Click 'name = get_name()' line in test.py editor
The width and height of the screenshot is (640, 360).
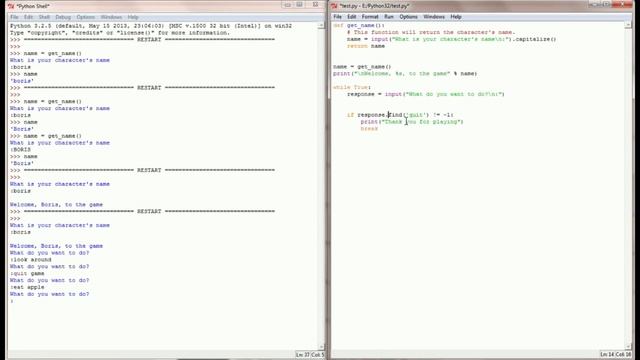(362, 67)
